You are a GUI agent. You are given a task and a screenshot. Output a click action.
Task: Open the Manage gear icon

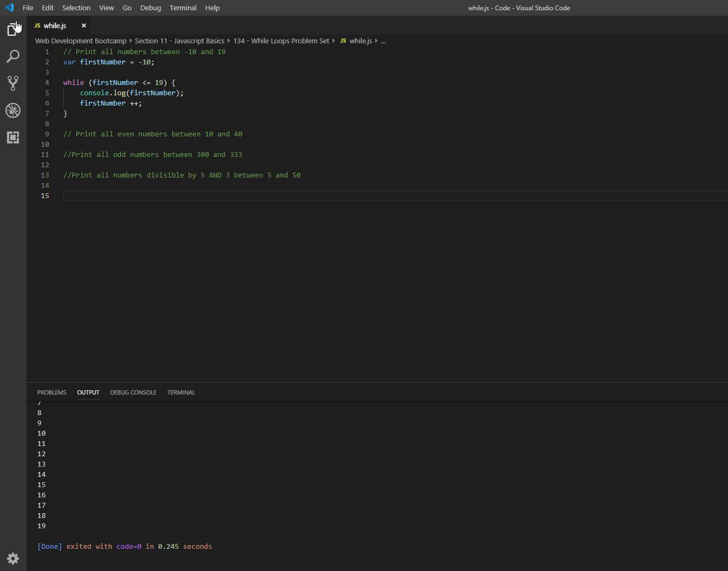pos(13,559)
